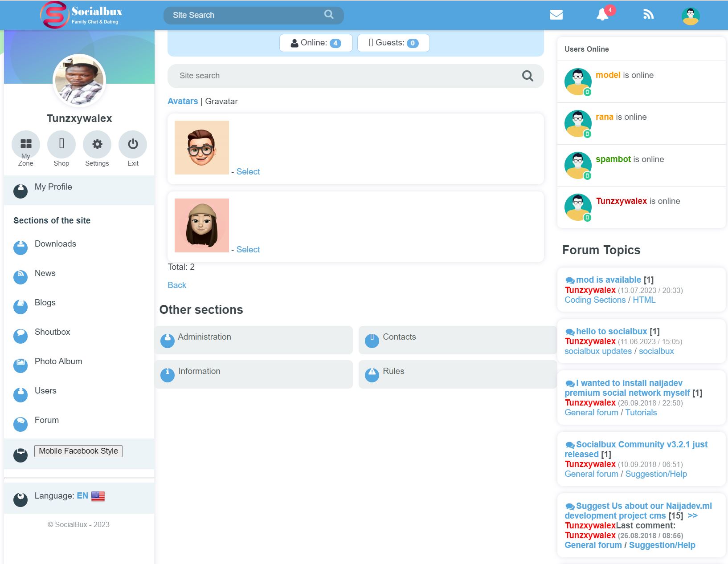Screen dimensions: 728x564
Task: Click the My Profile icon
Action: coord(20,191)
